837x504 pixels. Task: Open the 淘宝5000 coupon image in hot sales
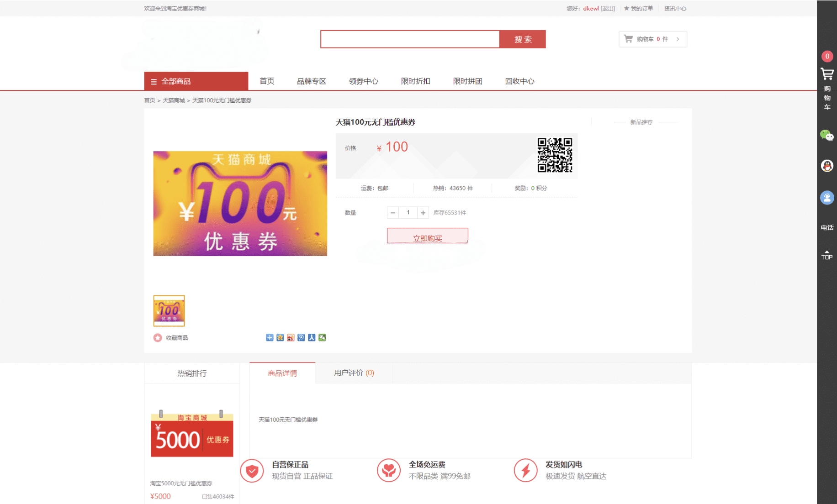pos(192,433)
